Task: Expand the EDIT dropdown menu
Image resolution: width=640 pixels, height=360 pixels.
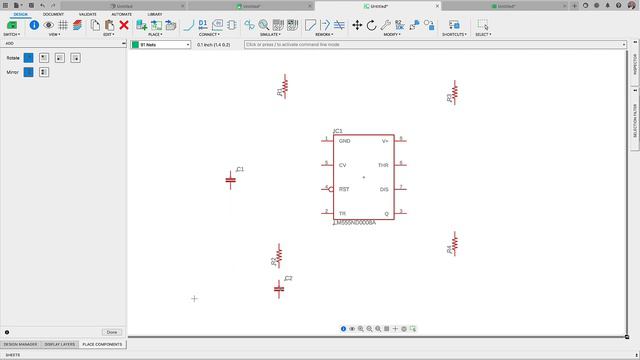Action: tap(108, 35)
